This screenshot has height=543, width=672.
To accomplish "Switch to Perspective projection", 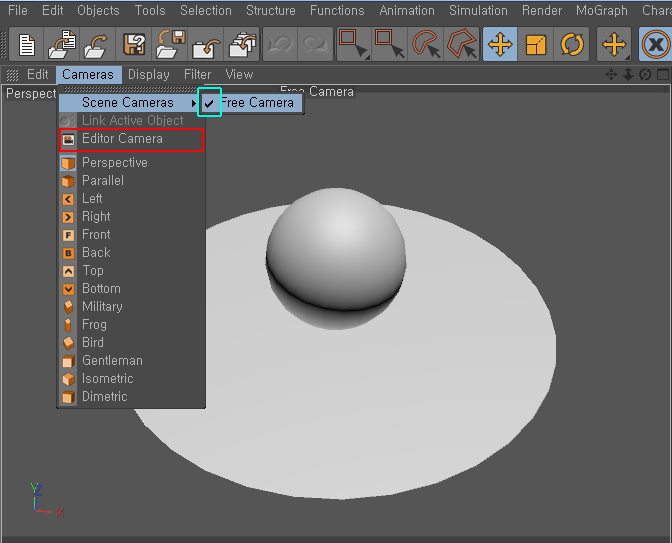I will (x=131, y=163).
